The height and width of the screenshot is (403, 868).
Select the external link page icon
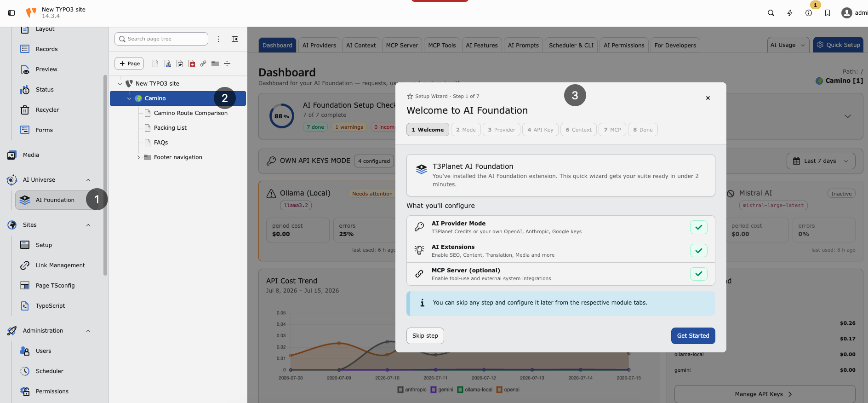coord(203,63)
